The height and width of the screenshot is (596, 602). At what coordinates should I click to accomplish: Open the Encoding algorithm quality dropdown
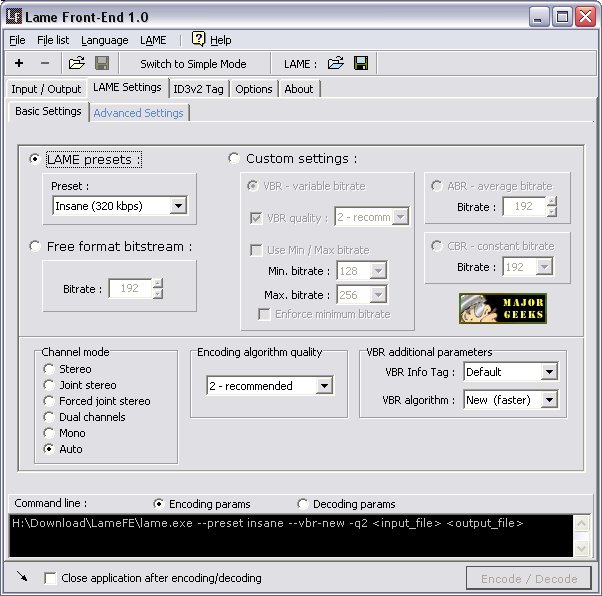(270, 386)
